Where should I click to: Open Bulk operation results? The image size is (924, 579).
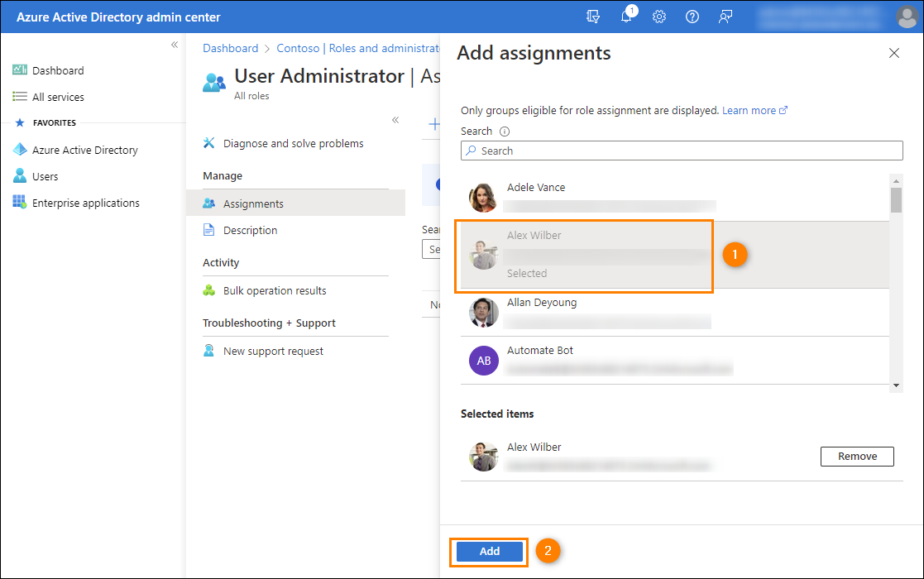pos(275,291)
